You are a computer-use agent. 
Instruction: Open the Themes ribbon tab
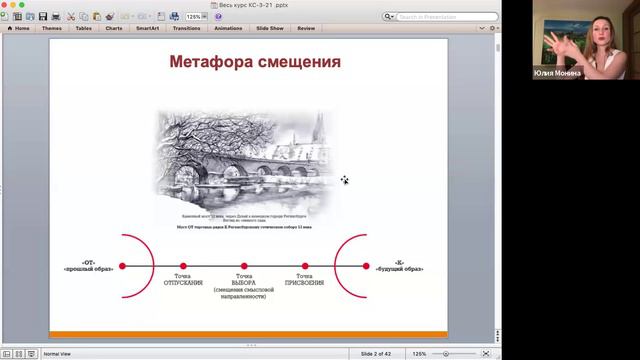pyautogui.click(x=52, y=28)
